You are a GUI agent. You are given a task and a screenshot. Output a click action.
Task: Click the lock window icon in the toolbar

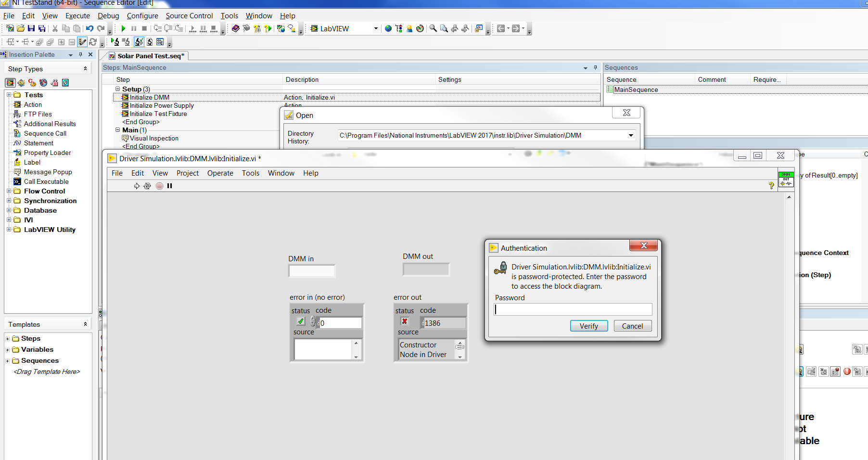tap(479, 28)
